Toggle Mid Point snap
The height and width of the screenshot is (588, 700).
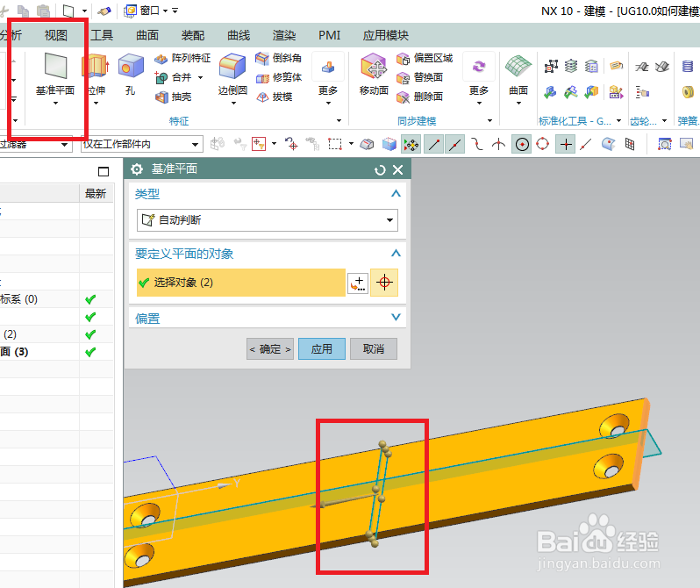point(455,144)
